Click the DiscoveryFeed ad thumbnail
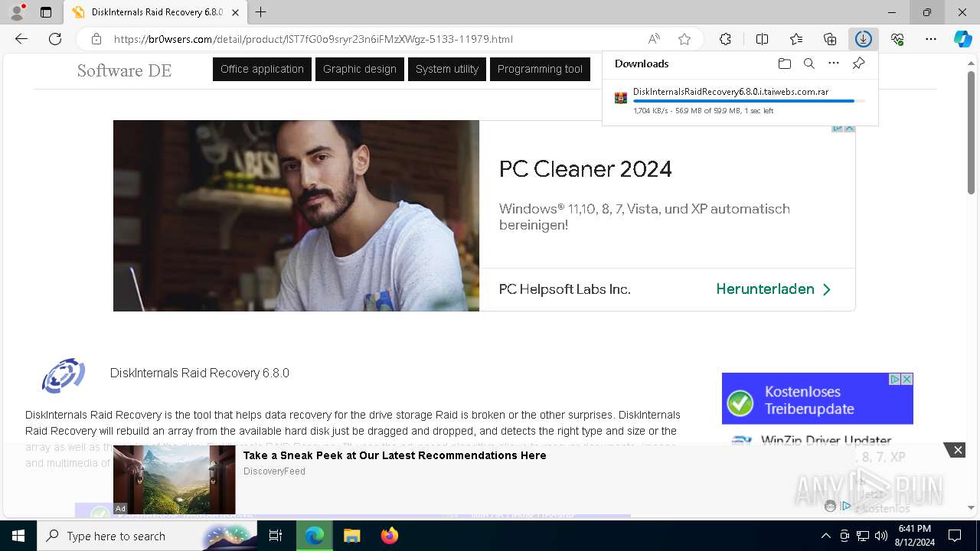 pyautogui.click(x=175, y=480)
